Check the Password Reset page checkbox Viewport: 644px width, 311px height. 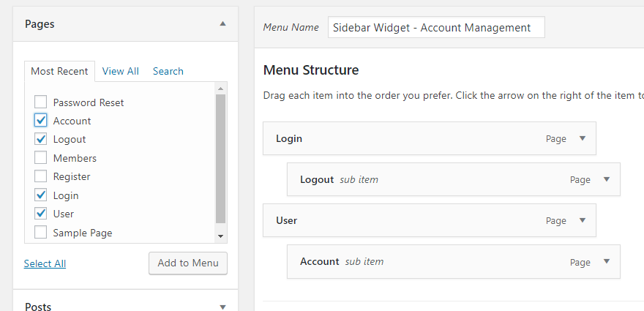[x=40, y=102]
